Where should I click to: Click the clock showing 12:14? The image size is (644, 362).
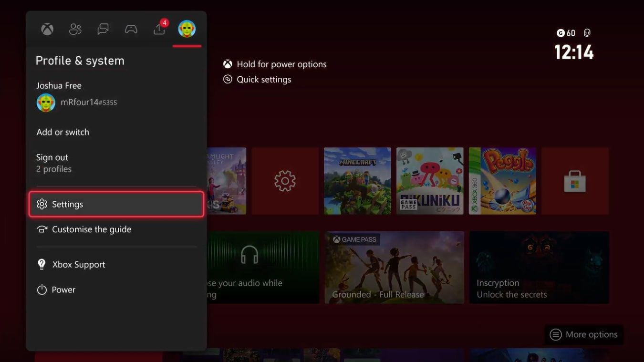pos(574,52)
